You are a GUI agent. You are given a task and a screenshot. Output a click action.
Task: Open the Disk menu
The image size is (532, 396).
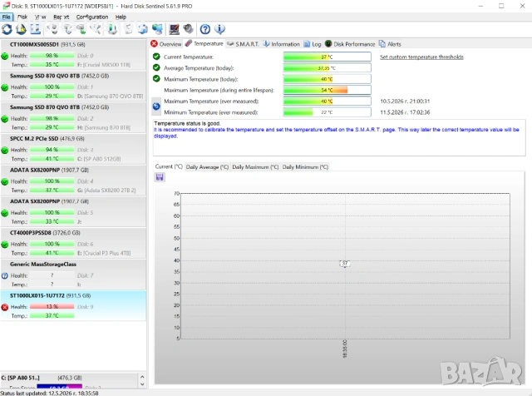22,17
